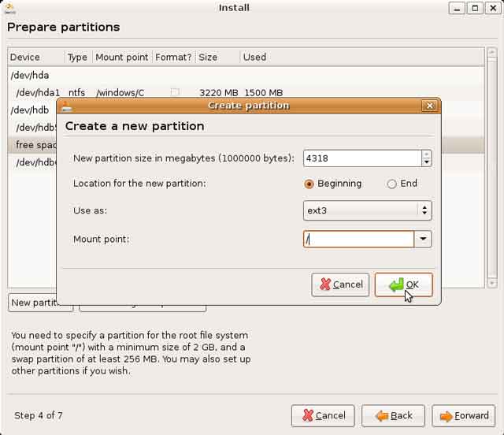
Task: Select the Beginning location radio button
Action: pyautogui.click(x=309, y=184)
